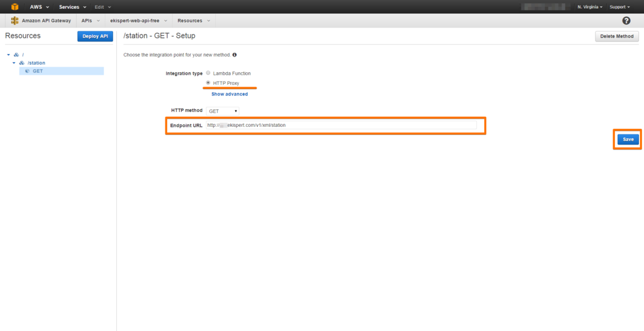The image size is (644, 331).
Task: Click the AWS orange cube logo
Action: coord(15,6)
